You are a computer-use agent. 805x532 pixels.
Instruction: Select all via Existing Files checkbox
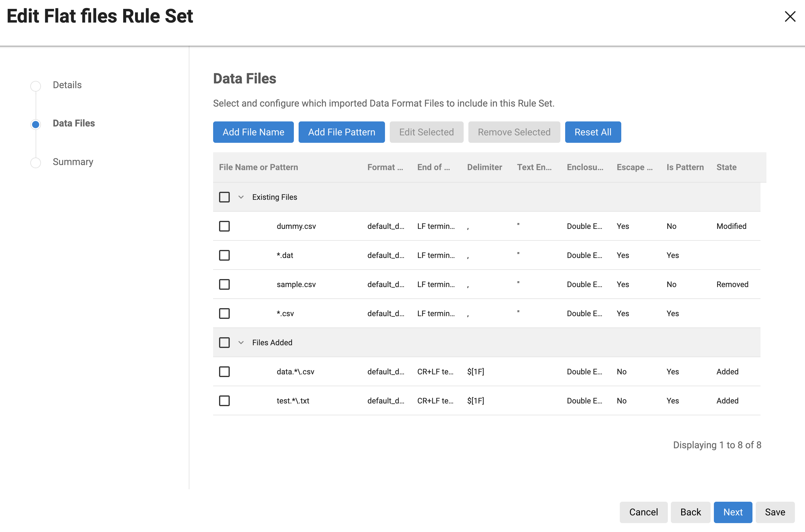[224, 197]
